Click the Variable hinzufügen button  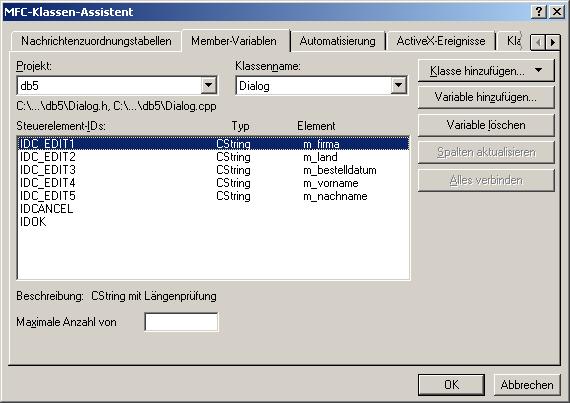(x=486, y=97)
